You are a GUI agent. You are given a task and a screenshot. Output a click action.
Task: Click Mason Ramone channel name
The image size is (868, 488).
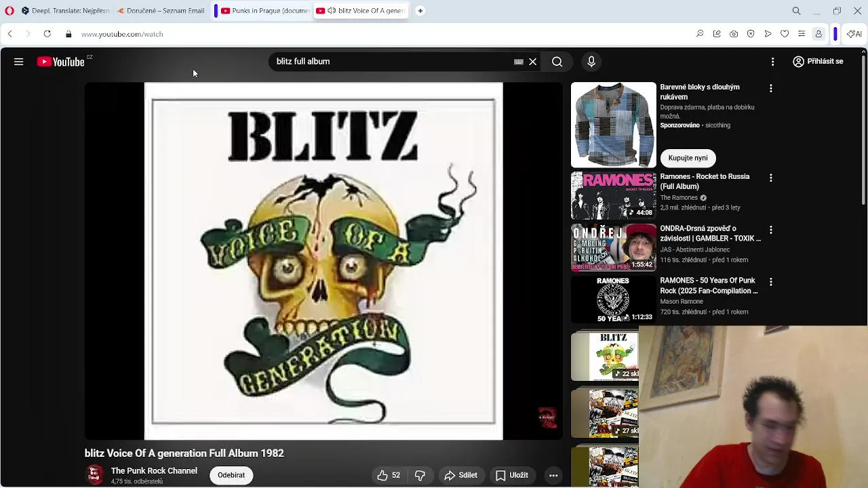pos(682,302)
